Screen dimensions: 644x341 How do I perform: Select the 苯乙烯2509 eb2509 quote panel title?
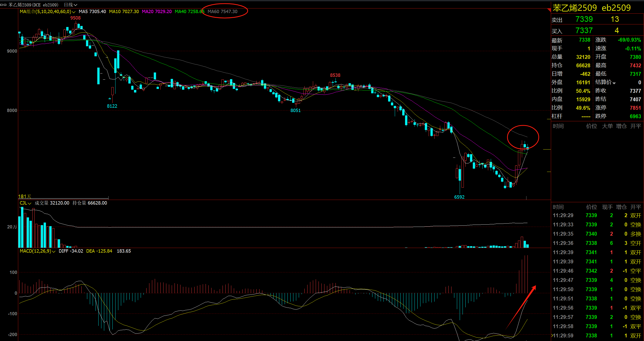pyautogui.click(x=591, y=8)
